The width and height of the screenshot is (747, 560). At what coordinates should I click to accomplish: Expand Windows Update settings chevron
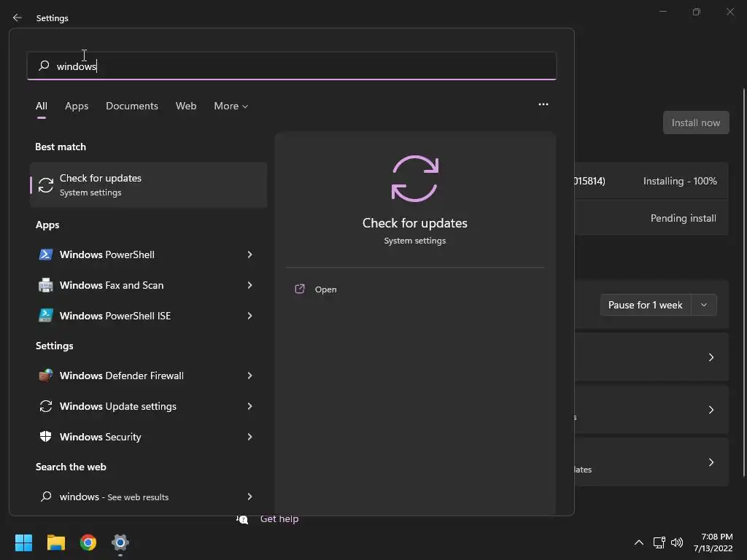249,406
